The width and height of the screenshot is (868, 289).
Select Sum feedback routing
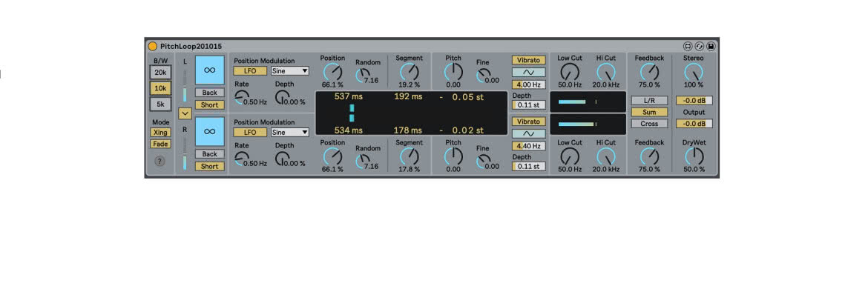pyautogui.click(x=649, y=112)
